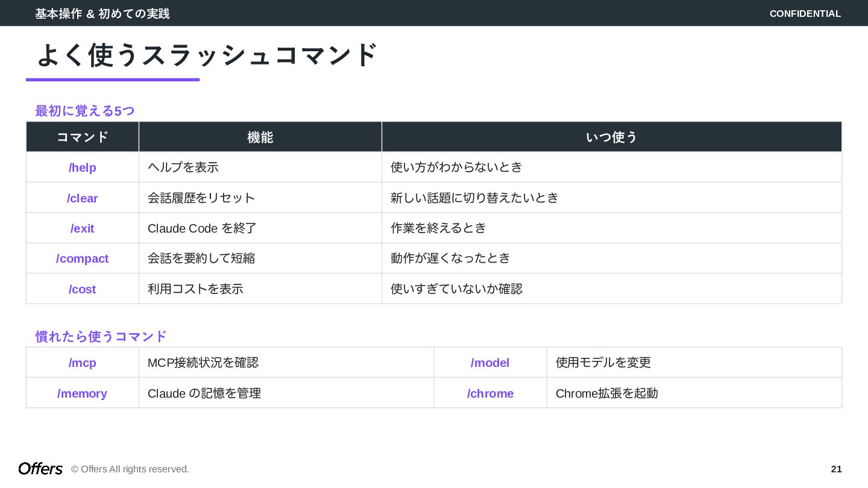This screenshot has height=488, width=868.
Task: Select the /memory command cell
Action: click(x=83, y=393)
